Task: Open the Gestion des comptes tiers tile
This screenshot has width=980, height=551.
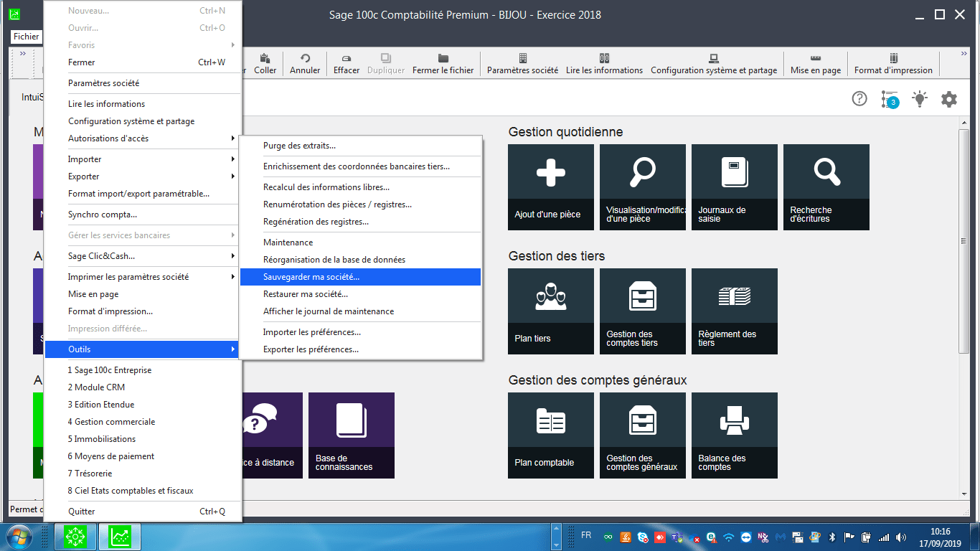Action: coord(643,311)
